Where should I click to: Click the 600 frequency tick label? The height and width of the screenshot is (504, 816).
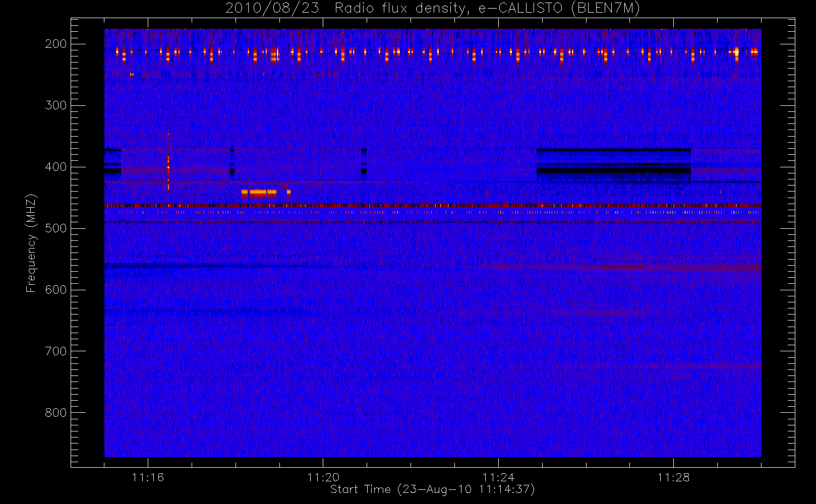pyautogui.click(x=56, y=290)
